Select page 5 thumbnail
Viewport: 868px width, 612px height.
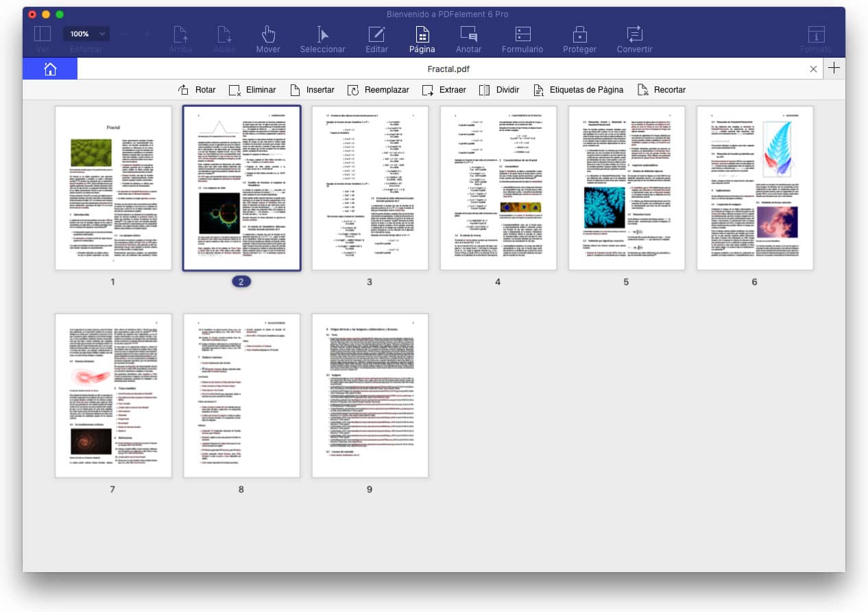pos(626,188)
